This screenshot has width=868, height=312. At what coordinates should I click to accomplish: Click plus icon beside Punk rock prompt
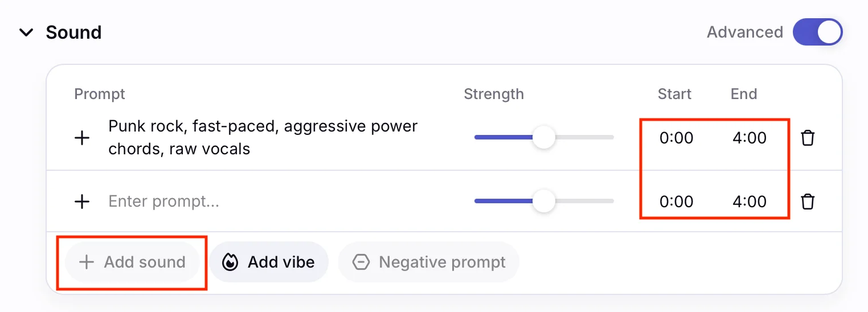(x=83, y=138)
